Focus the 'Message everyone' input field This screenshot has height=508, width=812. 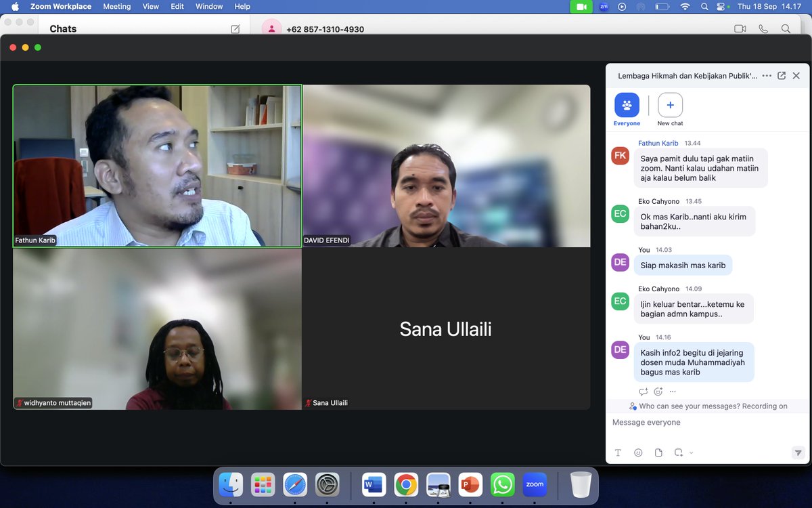pos(707,423)
